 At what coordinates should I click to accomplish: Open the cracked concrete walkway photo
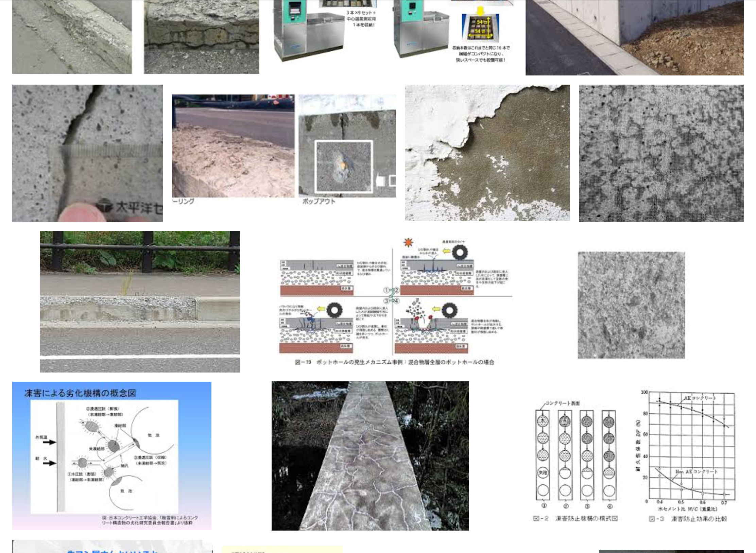coord(370,456)
